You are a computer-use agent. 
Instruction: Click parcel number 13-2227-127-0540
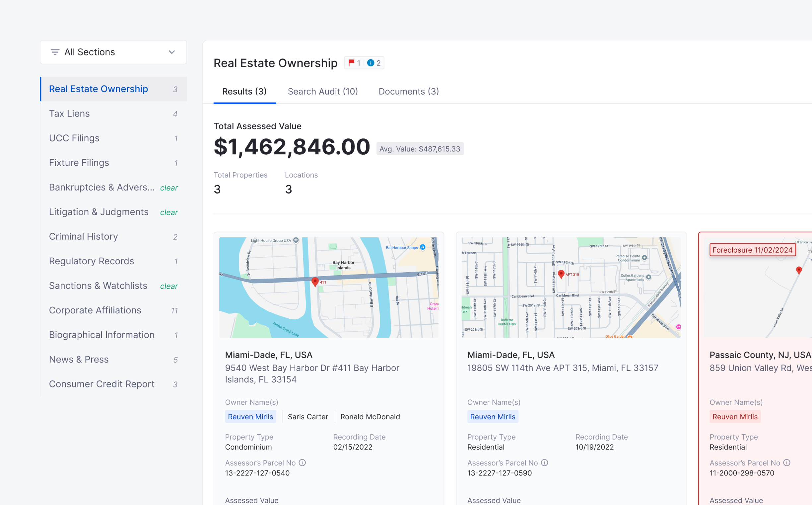(257, 473)
